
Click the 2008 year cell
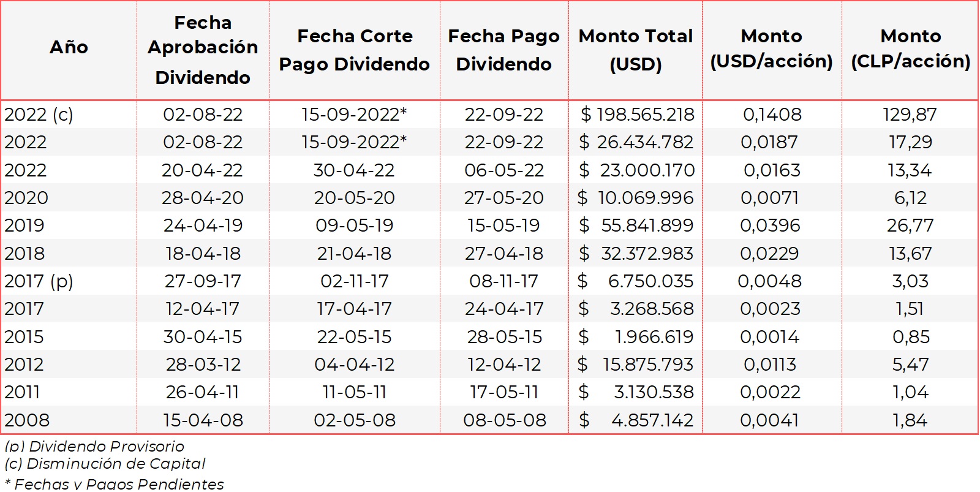click(x=27, y=420)
